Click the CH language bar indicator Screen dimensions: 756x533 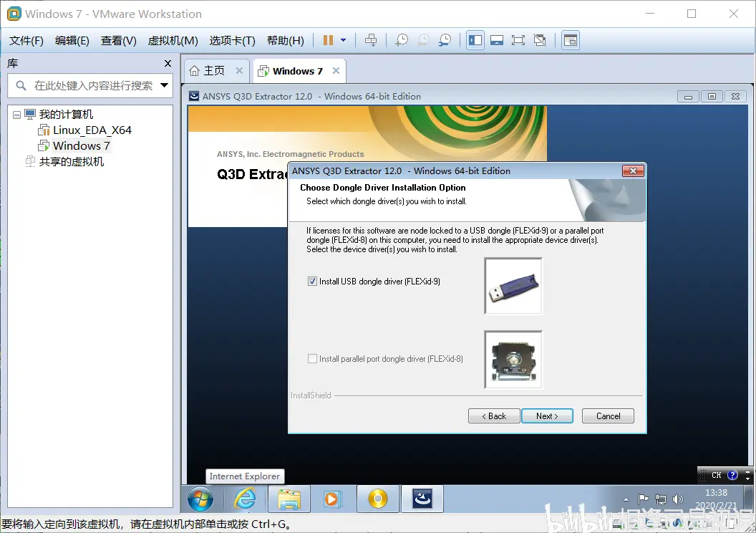[x=717, y=475]
